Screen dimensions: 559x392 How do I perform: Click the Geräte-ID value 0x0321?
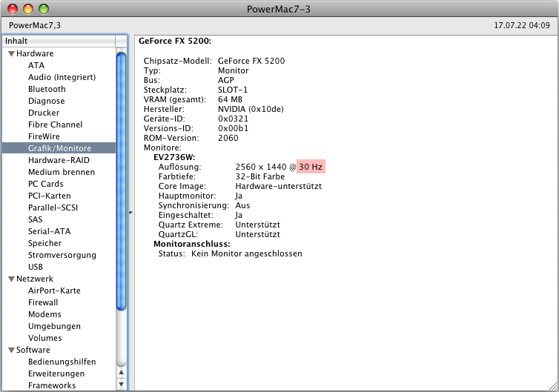(233, 119)
